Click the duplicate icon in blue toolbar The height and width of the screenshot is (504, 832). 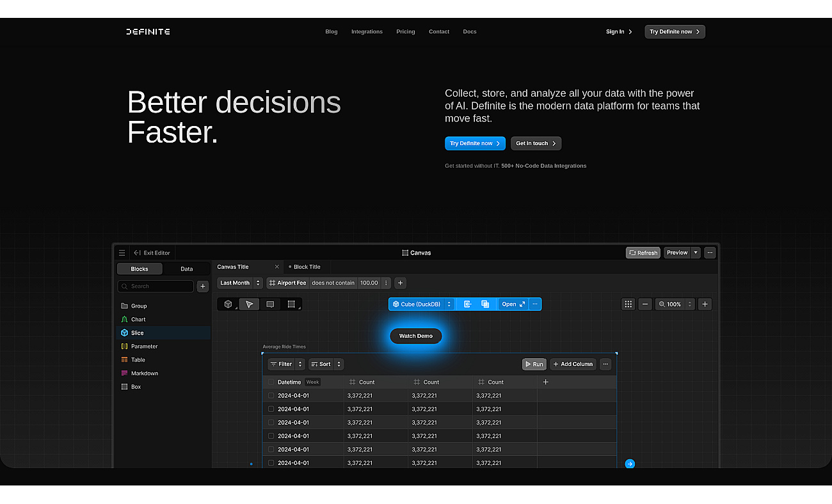click(x=485, y=304)
